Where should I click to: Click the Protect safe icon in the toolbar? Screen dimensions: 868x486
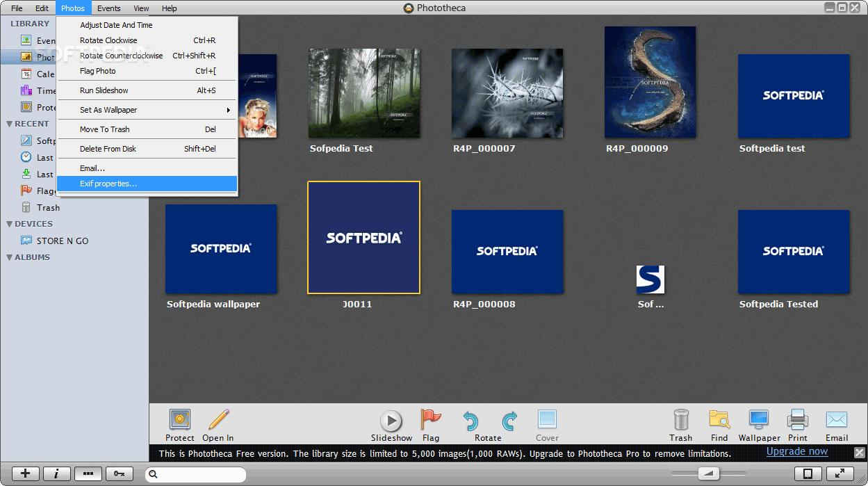point(180,419)
